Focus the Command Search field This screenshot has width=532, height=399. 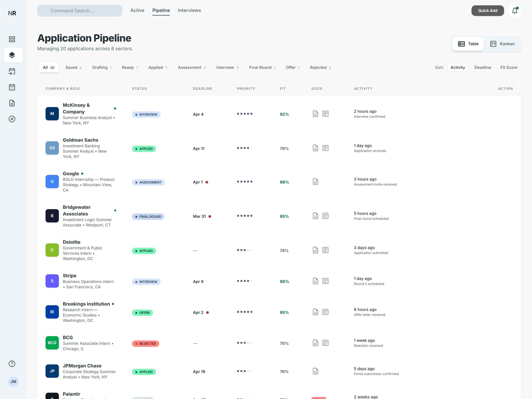click(80, 11)
